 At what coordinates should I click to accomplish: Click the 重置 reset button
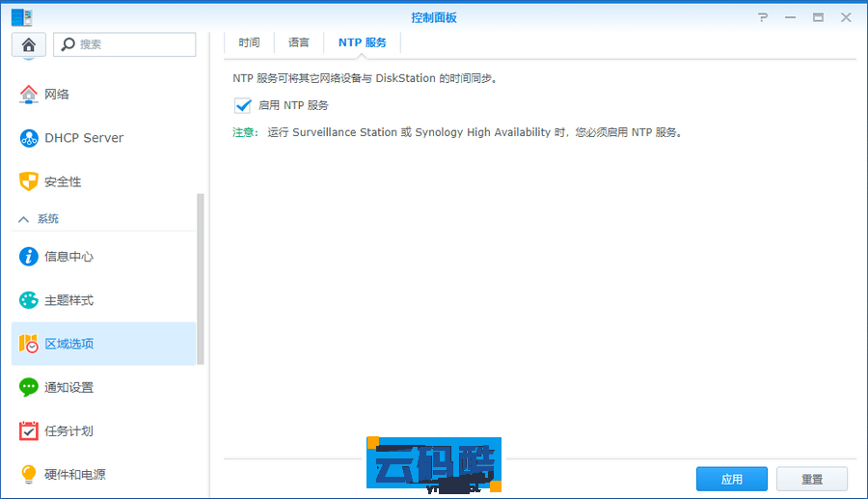click(811, 479)
